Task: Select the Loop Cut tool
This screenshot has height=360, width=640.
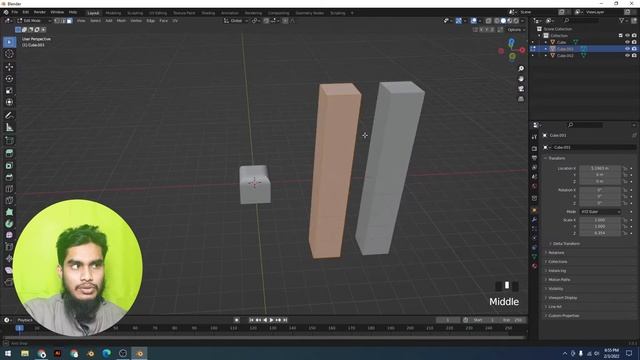Action: pos(9,189)
